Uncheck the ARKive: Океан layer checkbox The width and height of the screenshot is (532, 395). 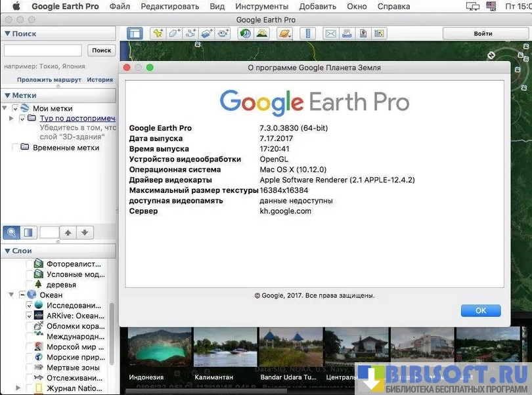point(30,316)
